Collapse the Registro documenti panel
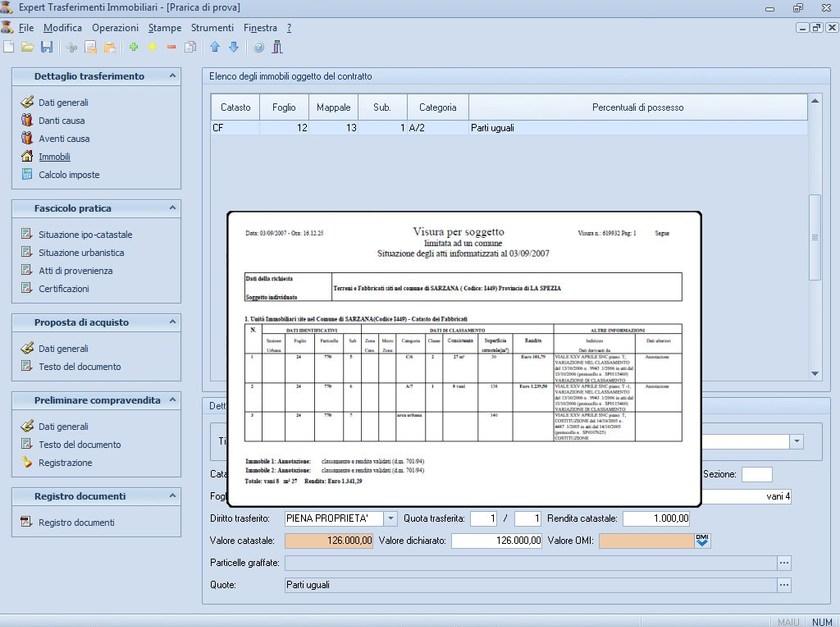This screenshot has width=840, height=627. [x=173, y=496]
